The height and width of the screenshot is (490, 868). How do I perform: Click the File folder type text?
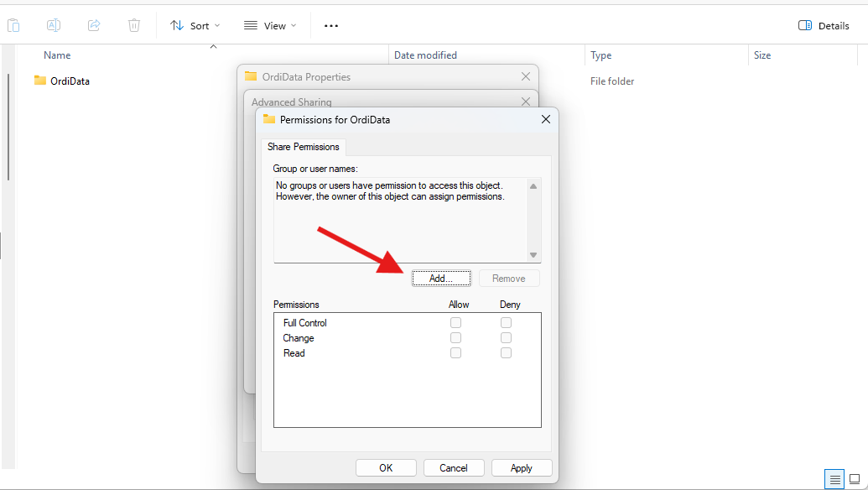[x=611, y=81]
